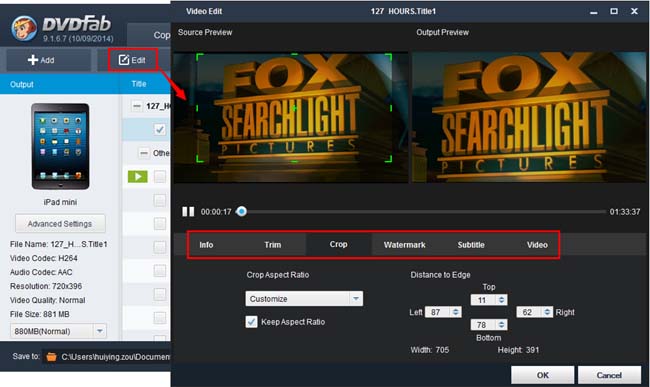Collapse the 127_H title tree node
Viewport: 650px width, 387px height.
pos(136,106)
